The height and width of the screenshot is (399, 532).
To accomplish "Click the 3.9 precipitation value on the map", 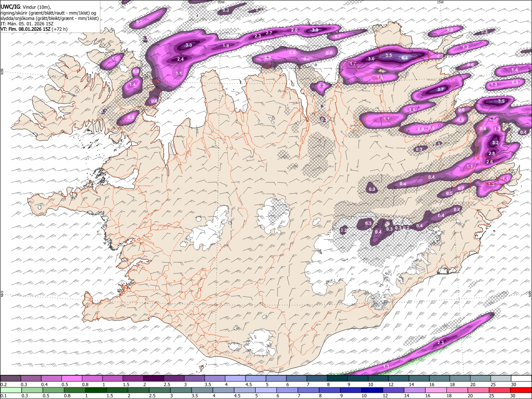I will coord(315,30).
